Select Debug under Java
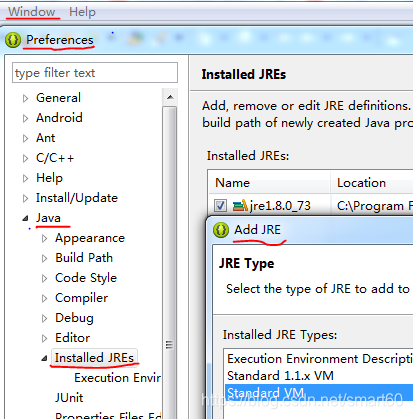This screenshot has width=413, height=419. click(74, 318)
